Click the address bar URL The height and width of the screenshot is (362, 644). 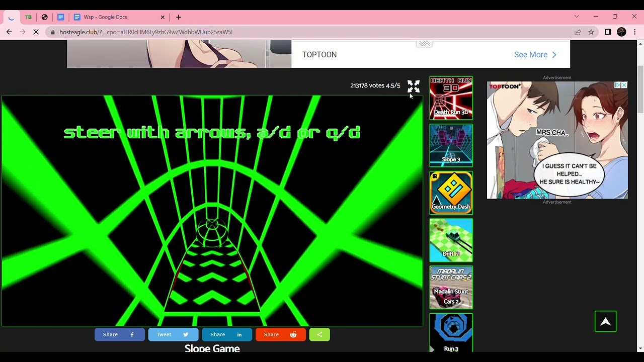click(146, 32)
